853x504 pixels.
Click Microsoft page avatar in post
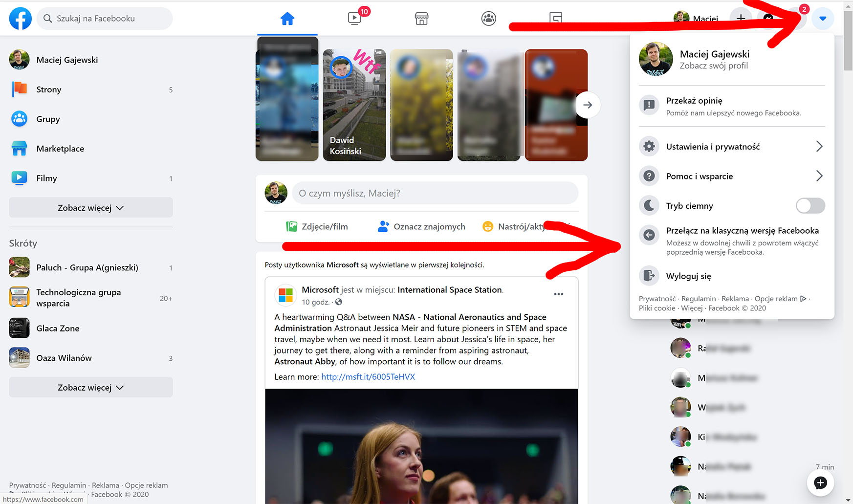(286, 295)
